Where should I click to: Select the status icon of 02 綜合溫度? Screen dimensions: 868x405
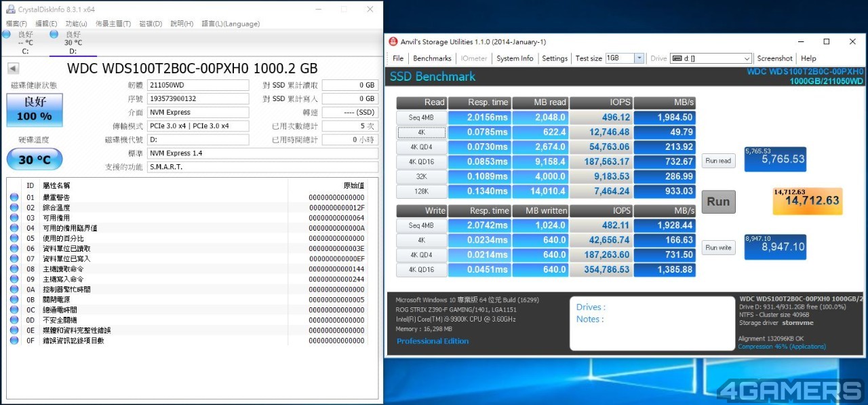(14, 208)
